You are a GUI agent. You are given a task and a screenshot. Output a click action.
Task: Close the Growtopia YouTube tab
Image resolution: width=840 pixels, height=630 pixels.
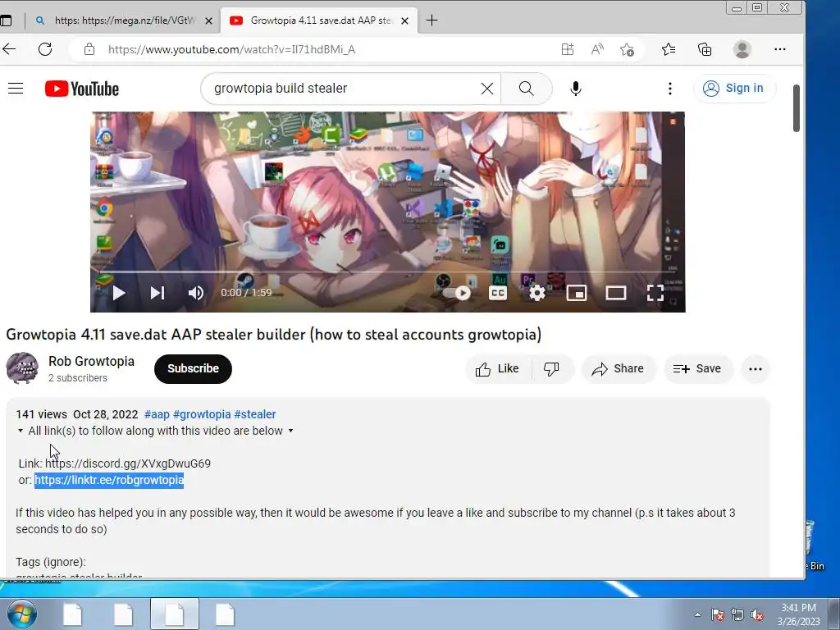coord(405,21)
